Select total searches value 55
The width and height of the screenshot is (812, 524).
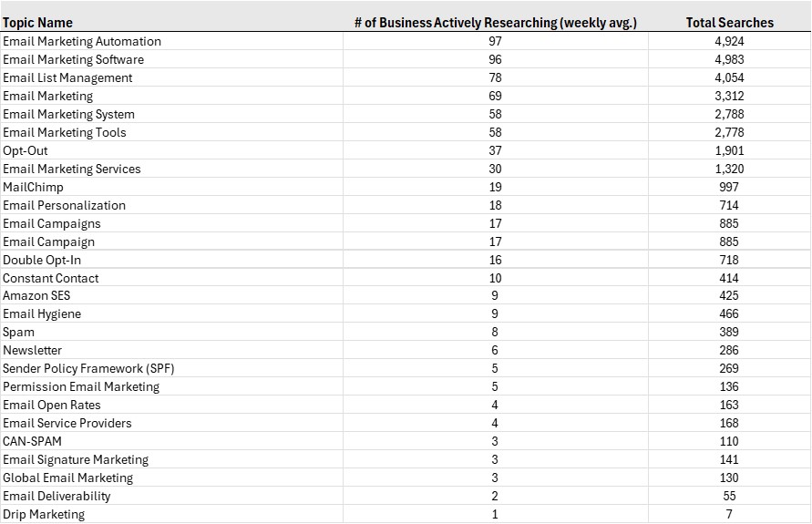(729, 496)
